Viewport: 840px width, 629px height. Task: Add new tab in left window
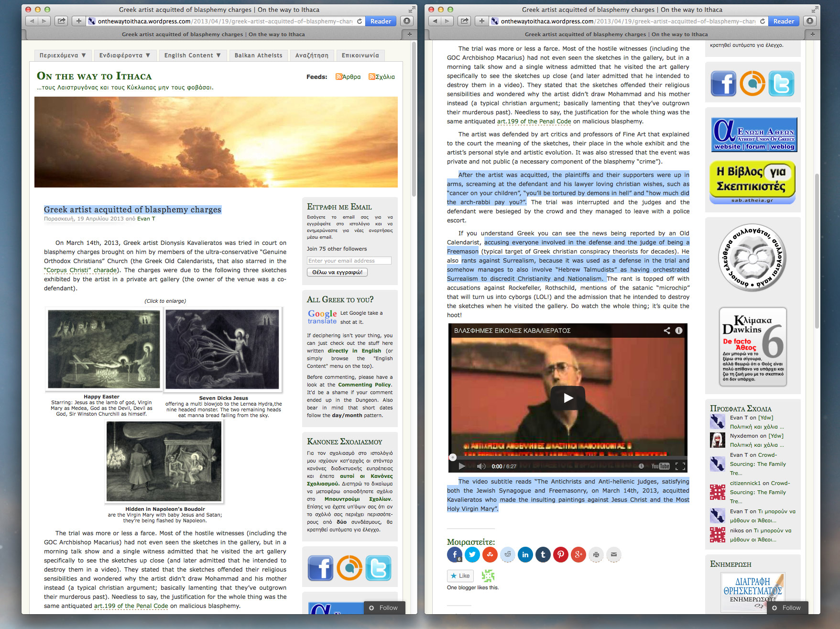(x=409, y=34)
